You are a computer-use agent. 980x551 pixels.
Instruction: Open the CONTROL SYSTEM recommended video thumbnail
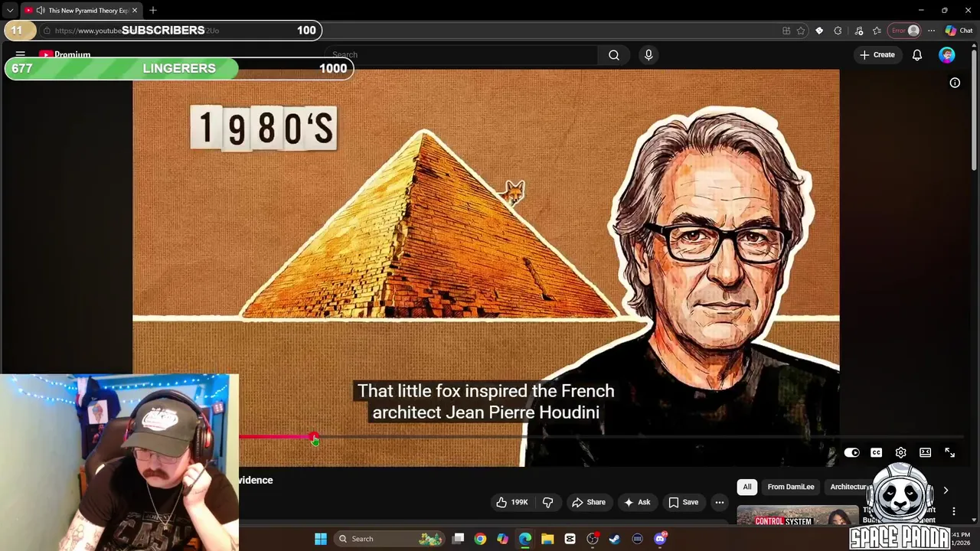click(x=796, y=516)
